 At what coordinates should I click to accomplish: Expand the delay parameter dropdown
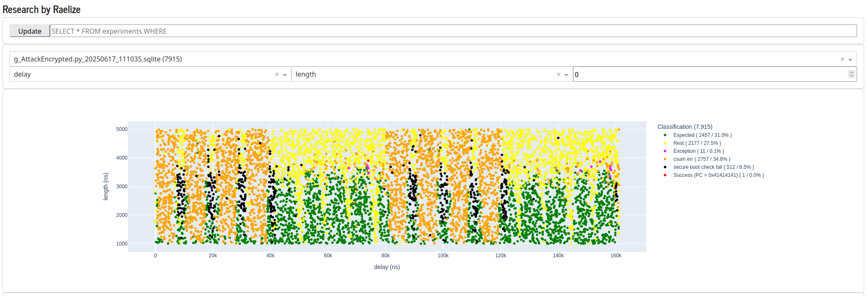click(285, 75)
